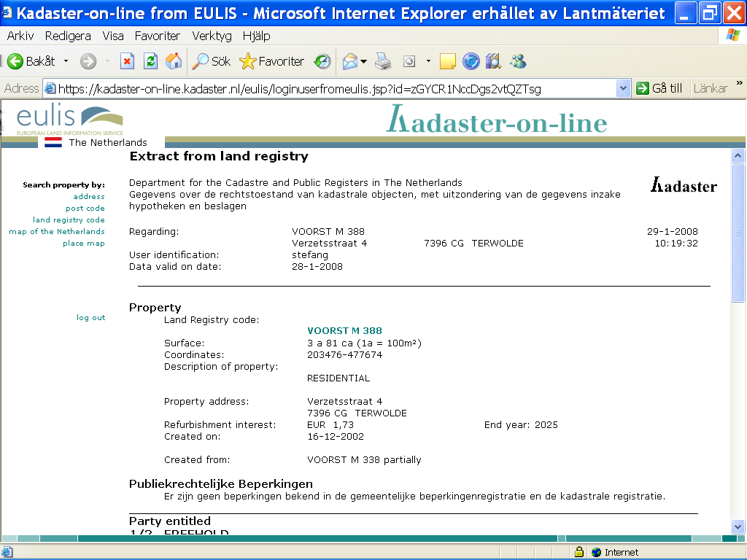Open the Favoriter menu
Image resolution: width=747 pixels, height=560 pixels.
pyautogui.click(x=158, y=36)
